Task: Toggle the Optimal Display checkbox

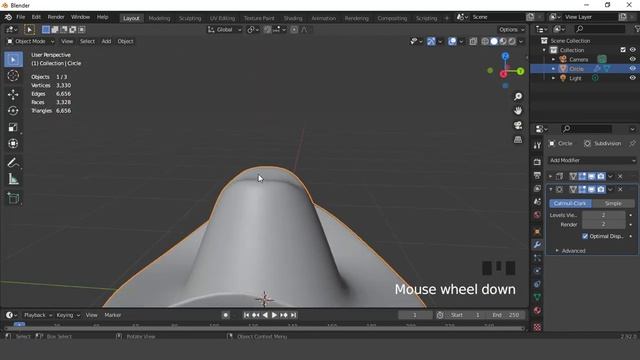Action: (585, 236)
